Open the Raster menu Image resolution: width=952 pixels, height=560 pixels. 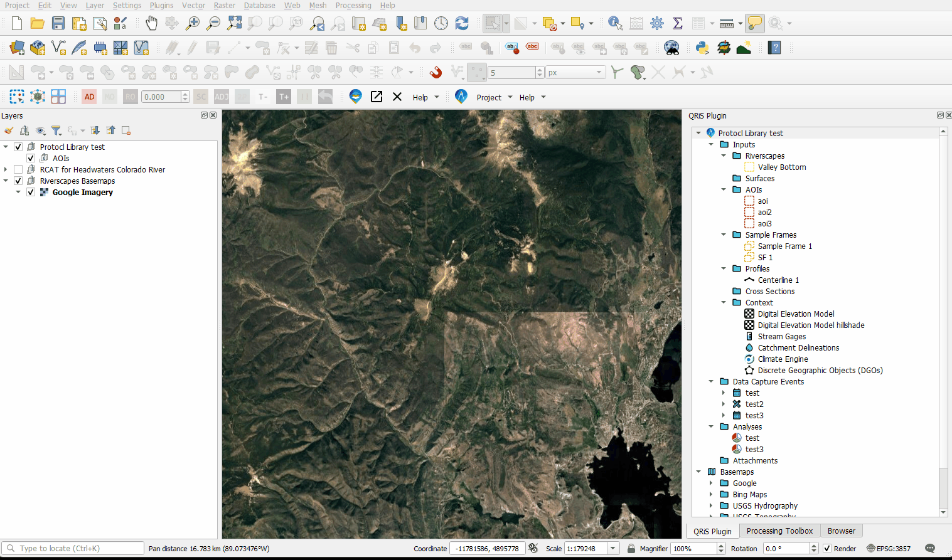[224, 5]
